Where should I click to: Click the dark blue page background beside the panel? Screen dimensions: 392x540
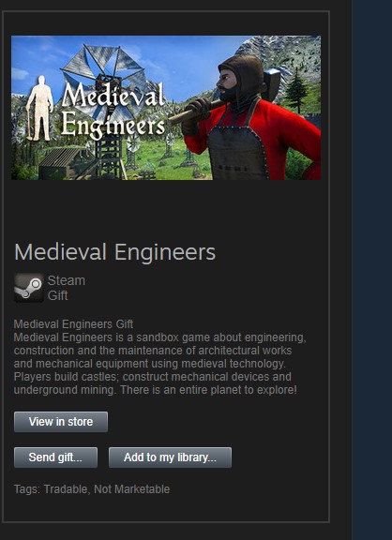point(372,270)
